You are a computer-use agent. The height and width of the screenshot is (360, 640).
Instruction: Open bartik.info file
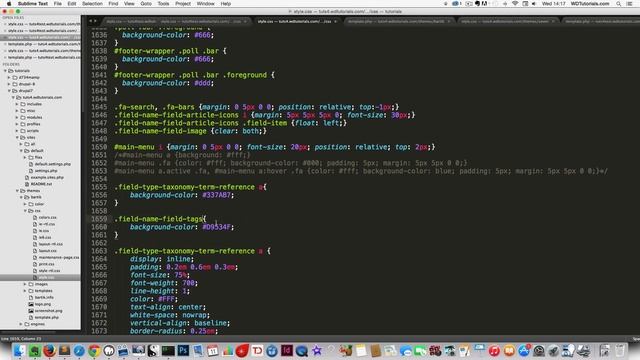point(44,298)
